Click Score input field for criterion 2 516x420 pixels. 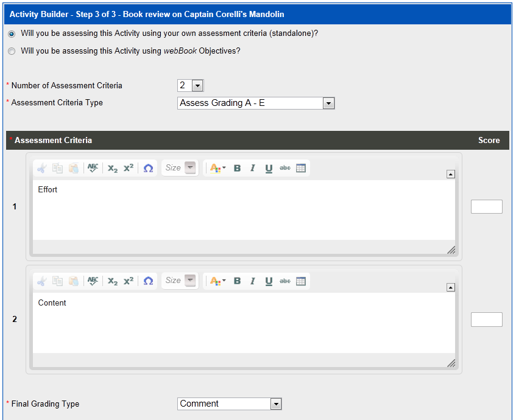pos(486,320)
